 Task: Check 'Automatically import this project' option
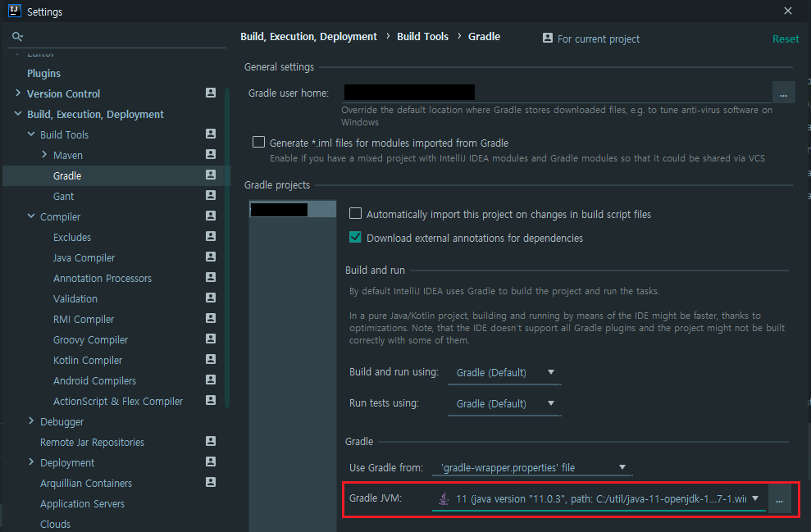(x=355, y=213)
